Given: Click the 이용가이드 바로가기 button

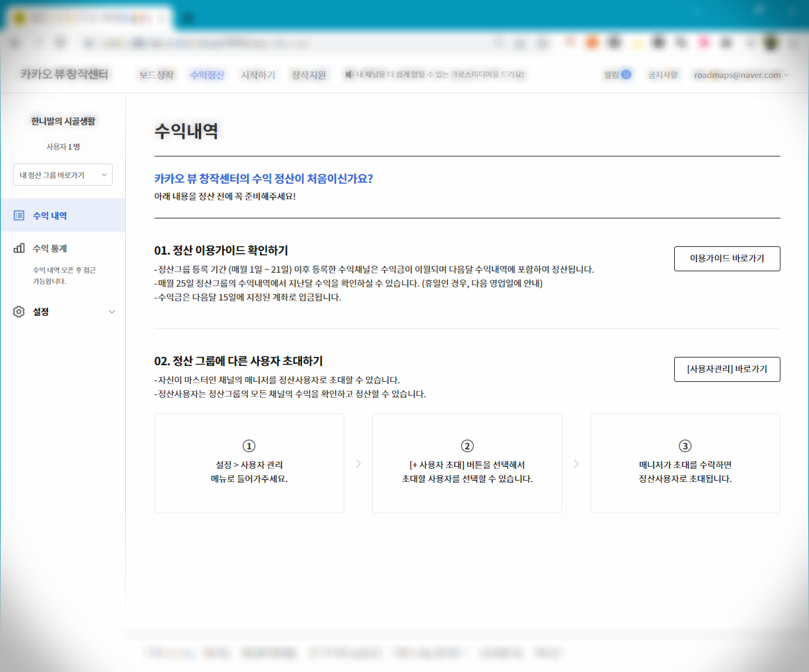Looking at the screenshot, I should click(726, 258).
